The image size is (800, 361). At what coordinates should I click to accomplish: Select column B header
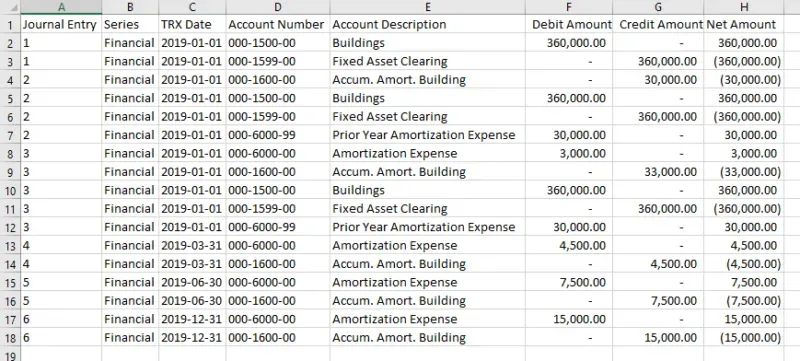(130, 7)
